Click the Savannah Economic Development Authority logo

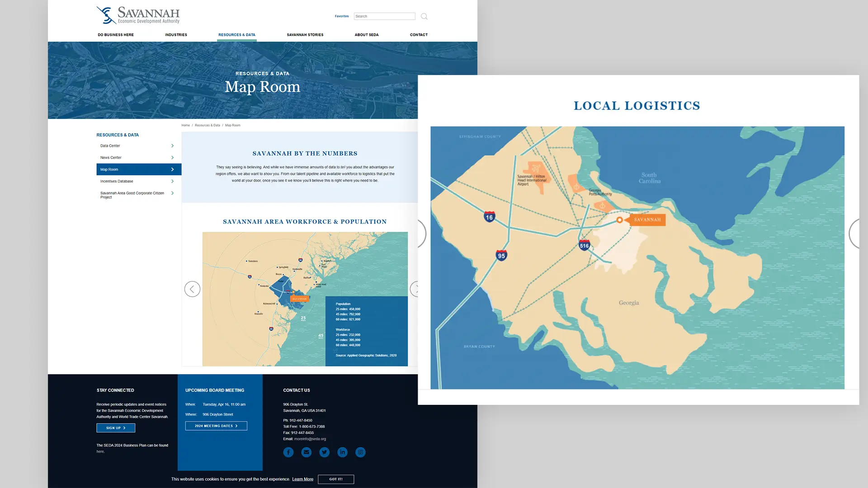[x=138, y=15]
